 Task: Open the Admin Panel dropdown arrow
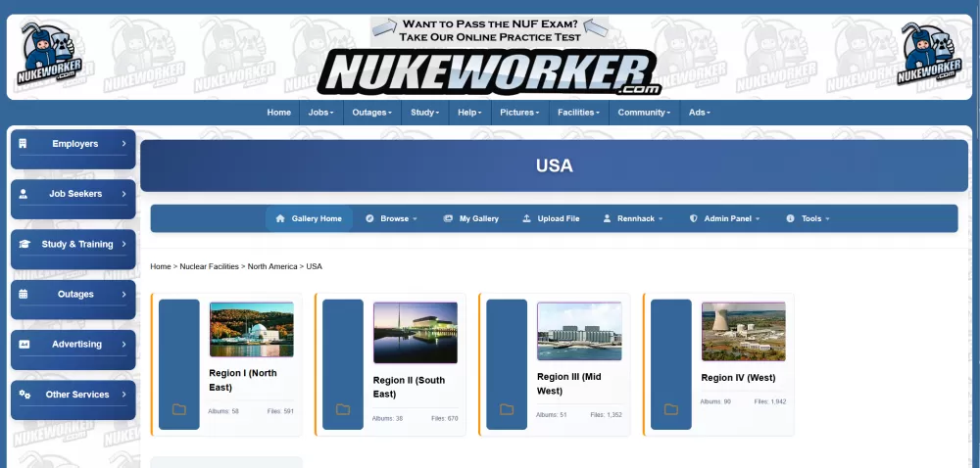[758, 219]
